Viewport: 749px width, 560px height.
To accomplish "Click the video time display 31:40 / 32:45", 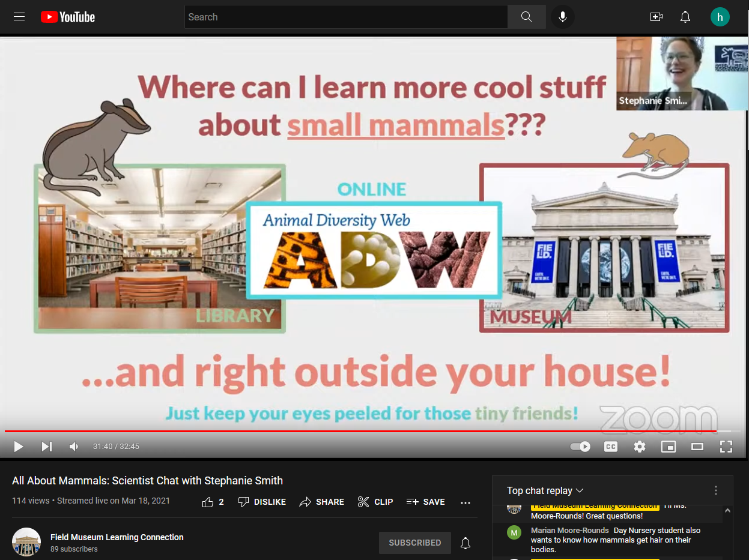I will (x=116, y=447).
